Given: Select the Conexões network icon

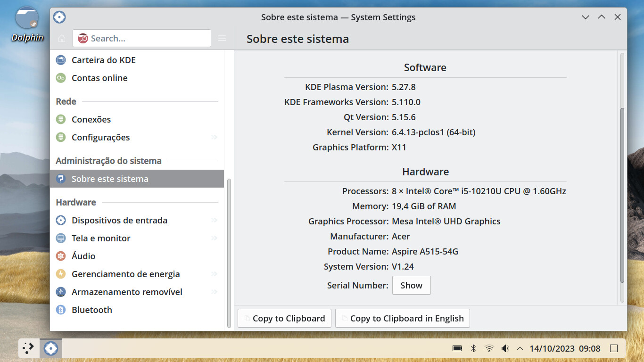Looking at the screenshot, I should click(x=61, y=120).
